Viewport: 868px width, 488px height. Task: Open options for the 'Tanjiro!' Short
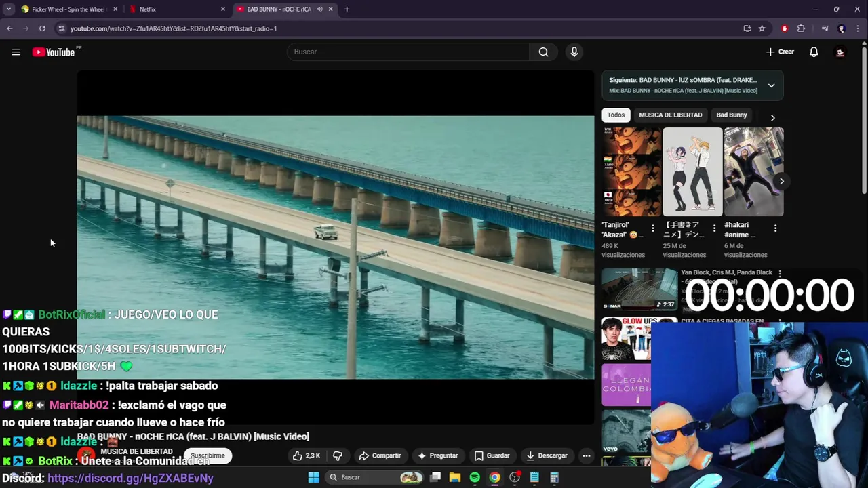coord(653,228)
